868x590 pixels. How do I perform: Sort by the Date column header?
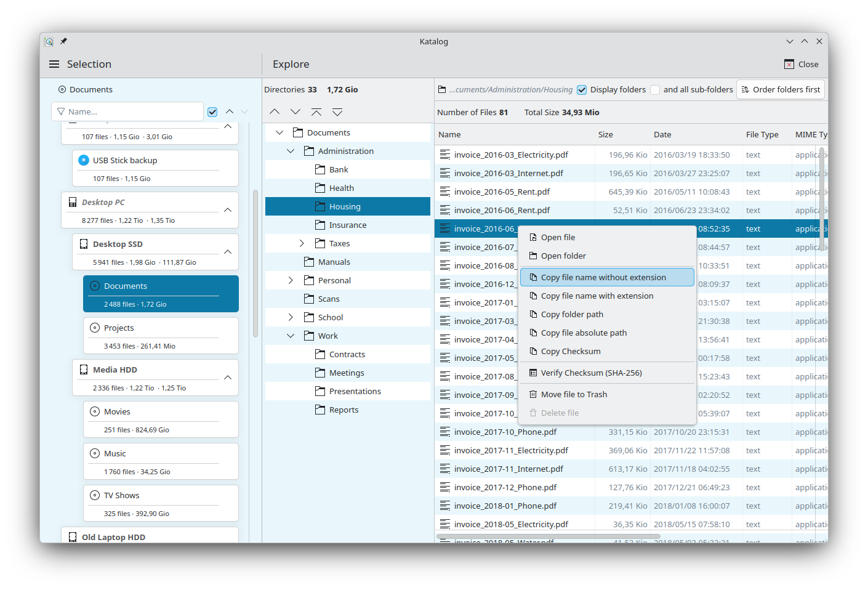tap(696, 134)
